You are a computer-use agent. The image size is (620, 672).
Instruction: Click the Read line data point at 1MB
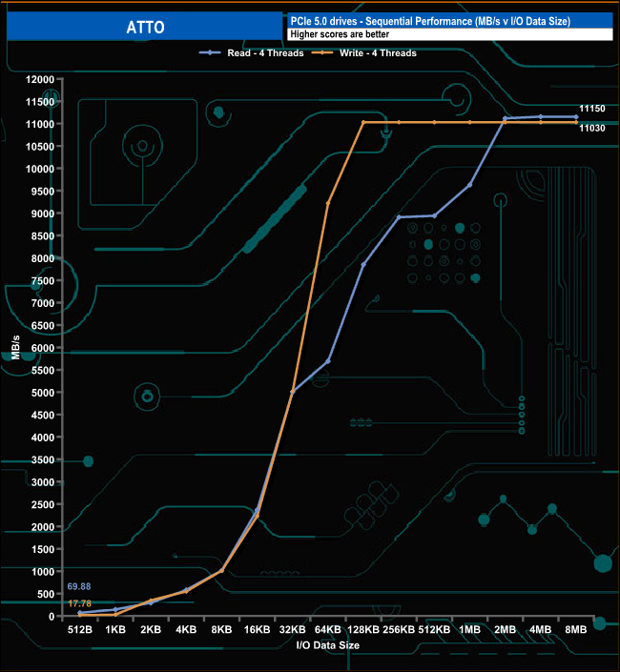tap(470, 185)
